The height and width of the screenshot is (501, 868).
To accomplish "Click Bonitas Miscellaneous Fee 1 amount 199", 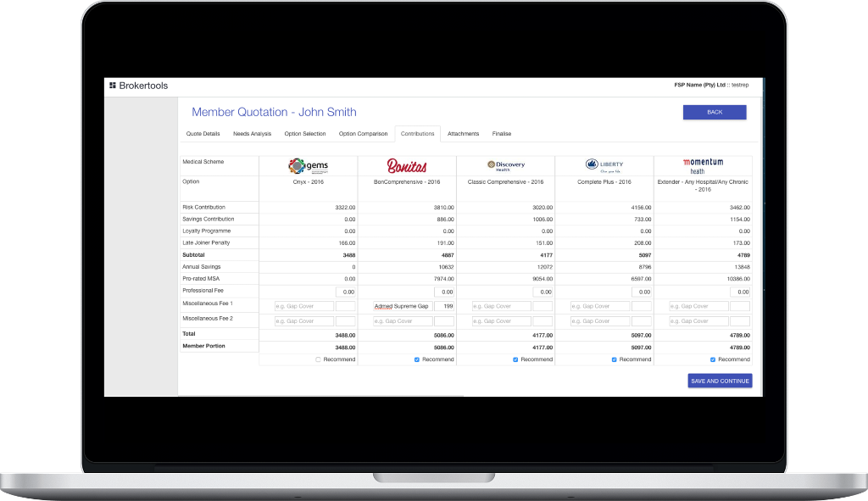I will pyautogui.click(x=444, y=306).
